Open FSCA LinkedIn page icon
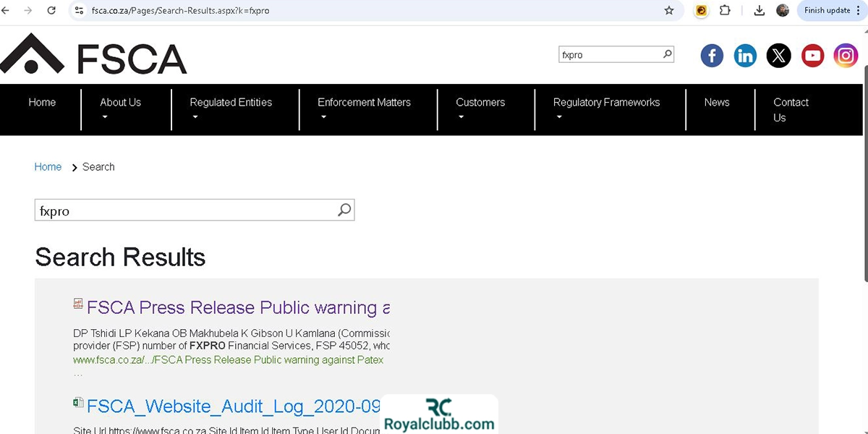The image size is (868, 434). point(745,56)
